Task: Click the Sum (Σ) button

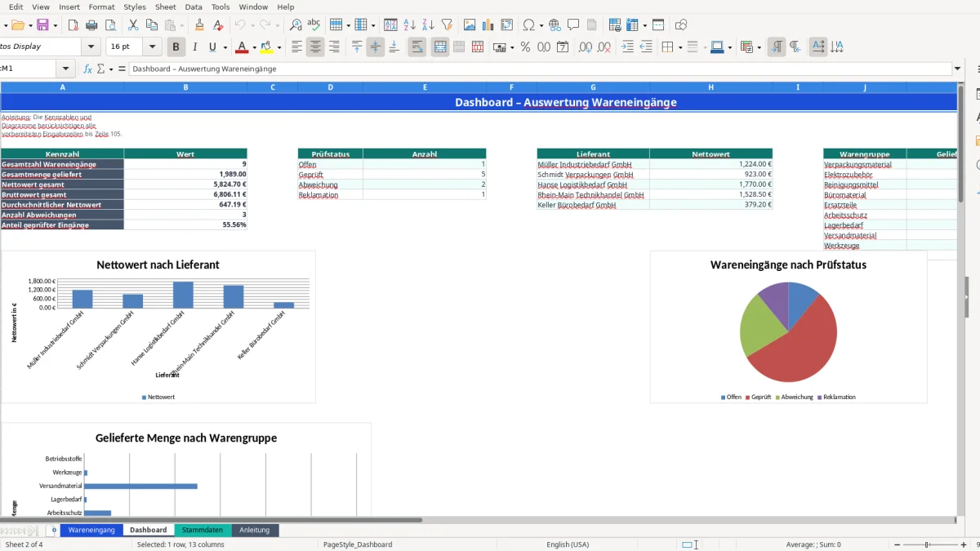Action: pos(100,69)
